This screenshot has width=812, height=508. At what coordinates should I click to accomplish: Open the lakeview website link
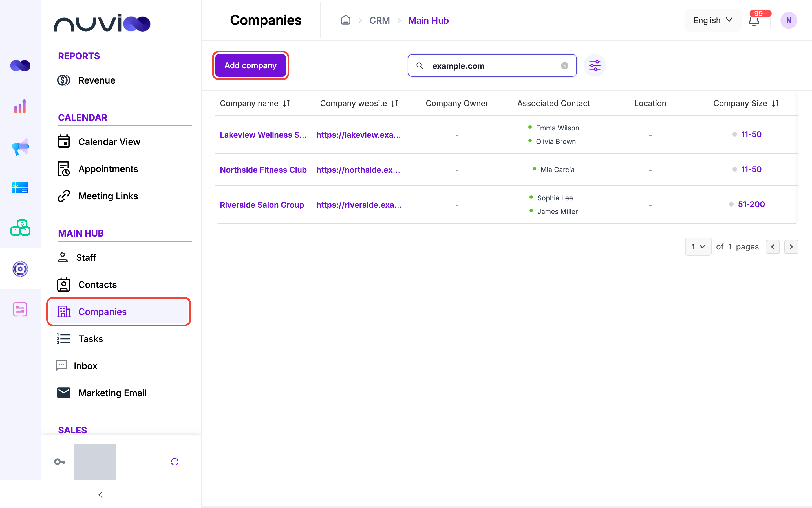pos(358,135)
